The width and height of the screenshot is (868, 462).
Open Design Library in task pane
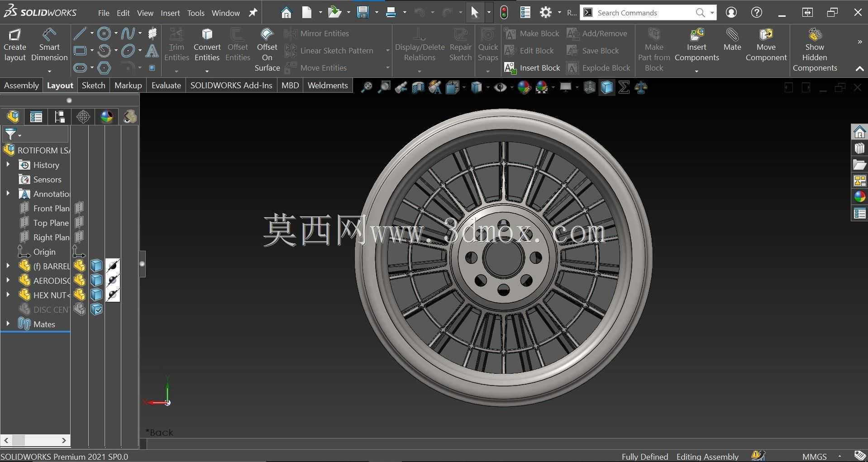pyautogui.click(x=859, y=148)
